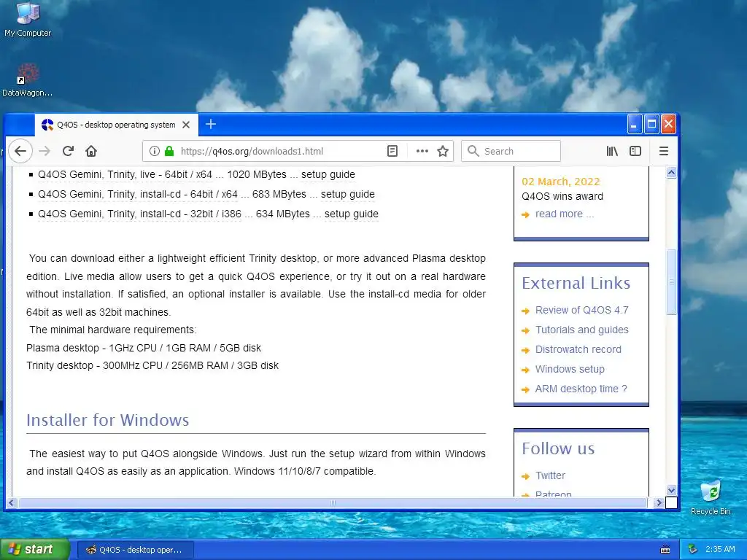Click the vertical scrollbar up arrow

click(x=671, y=172)
